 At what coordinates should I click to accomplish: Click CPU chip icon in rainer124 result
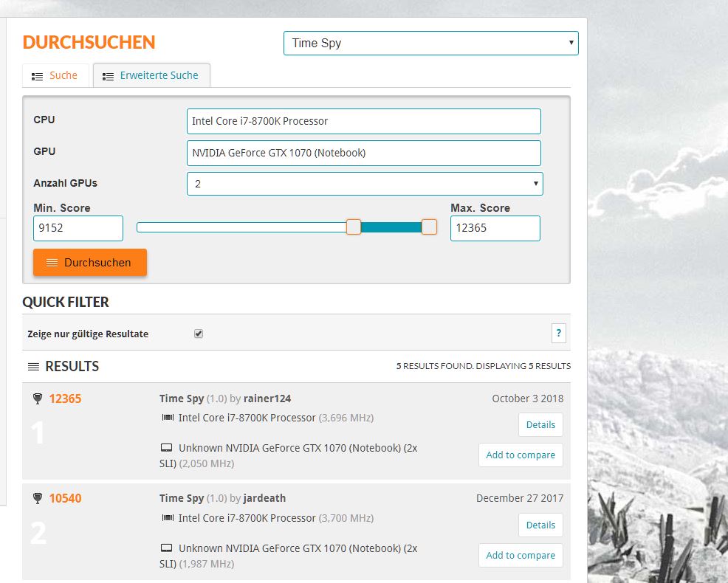point(168,418)
